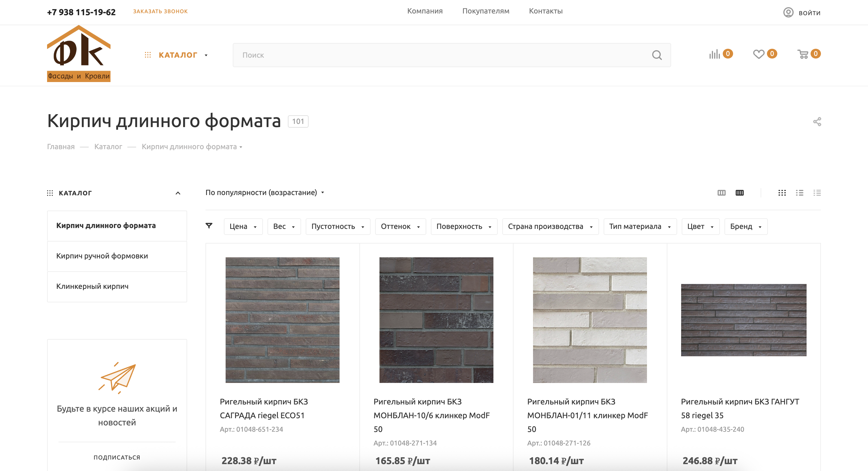Click the share icon beside the page title
The height and width of the screenshot is (471, 868).
pyautogui.click(x=817, y=122)
